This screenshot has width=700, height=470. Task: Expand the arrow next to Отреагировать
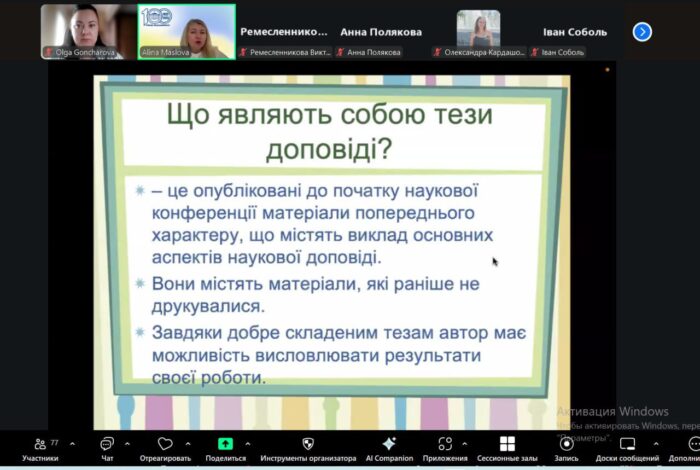point(188,443)
